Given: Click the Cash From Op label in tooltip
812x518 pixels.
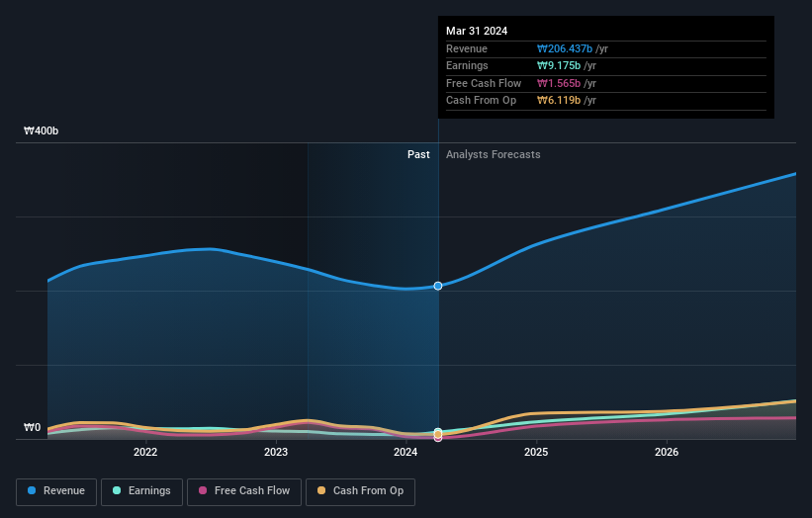Looking at the screenshot, I should pos(481,101).
